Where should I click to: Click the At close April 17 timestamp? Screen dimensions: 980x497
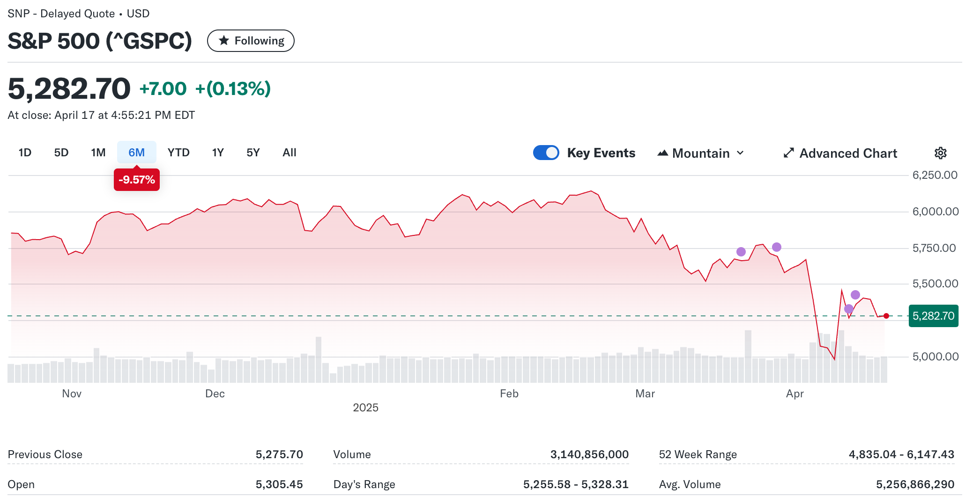(x=101, y=115)
